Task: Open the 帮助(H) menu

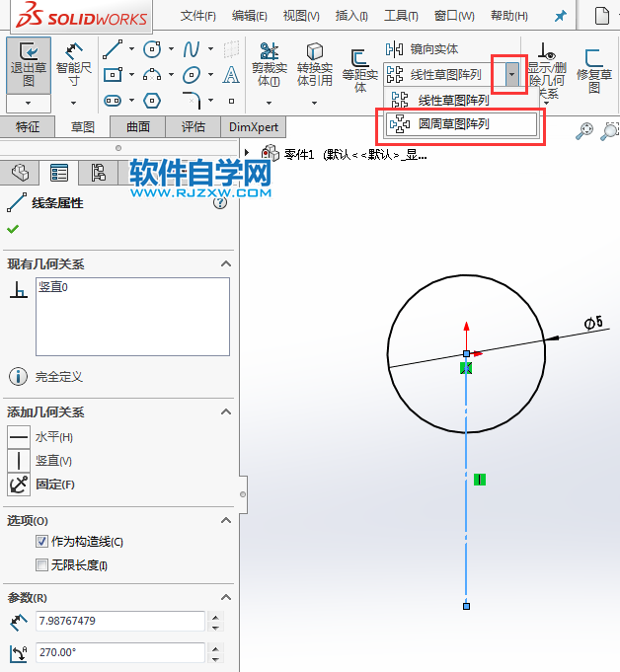Action: pyautogui.click(x=509, y=17)
